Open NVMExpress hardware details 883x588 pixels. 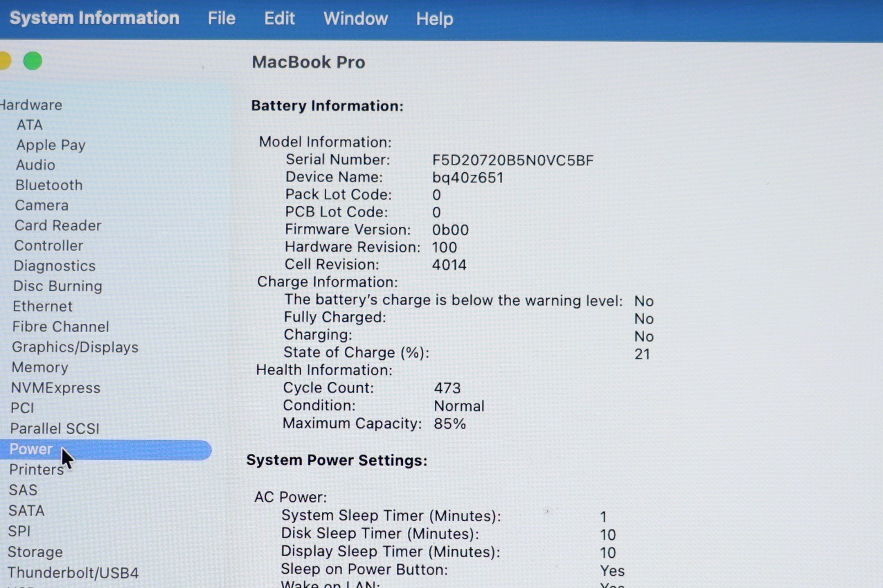click(x=56, y=388)
